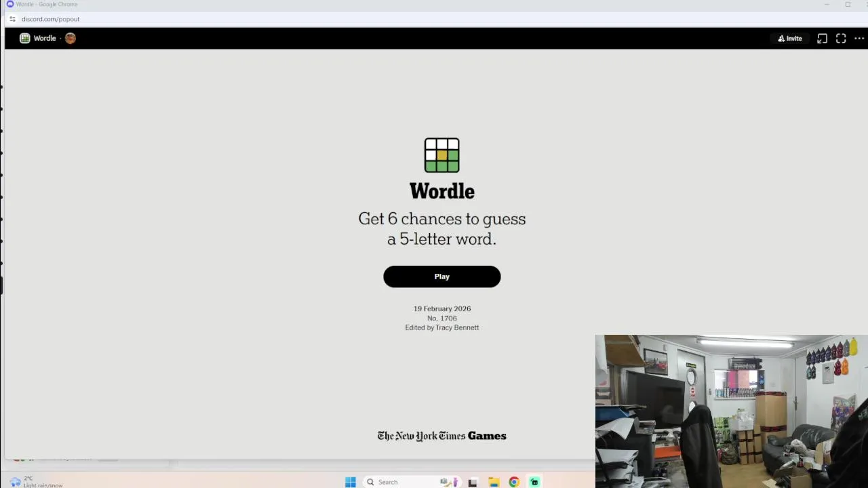Click the 'No. 1706' puzzle number

point(442,318)
